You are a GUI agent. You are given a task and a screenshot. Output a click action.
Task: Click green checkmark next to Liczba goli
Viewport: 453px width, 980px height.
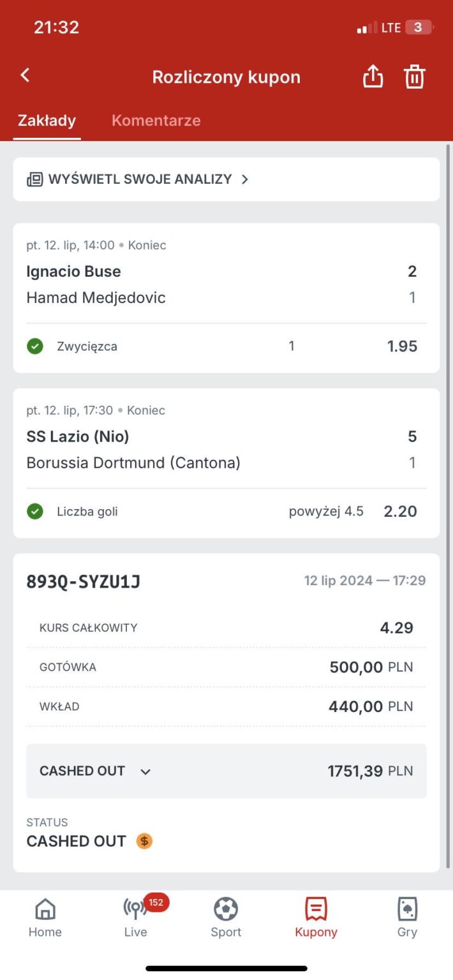click(x=35, y=511)
